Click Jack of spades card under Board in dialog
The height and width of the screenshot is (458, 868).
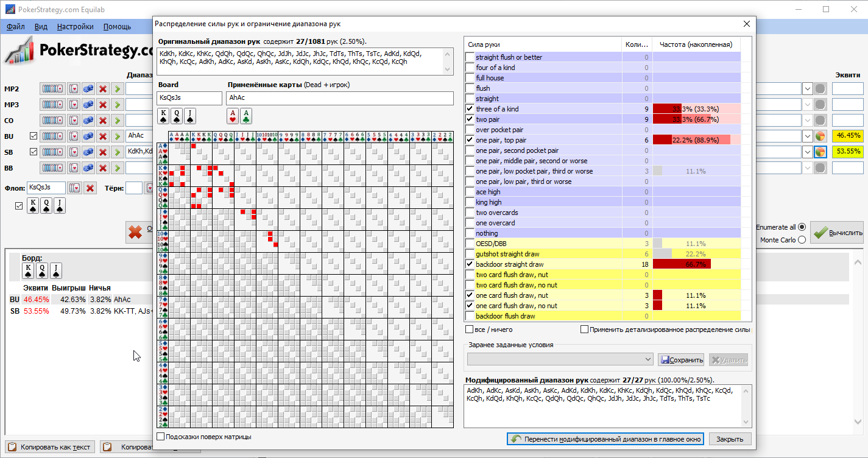(x=190, y=116)
